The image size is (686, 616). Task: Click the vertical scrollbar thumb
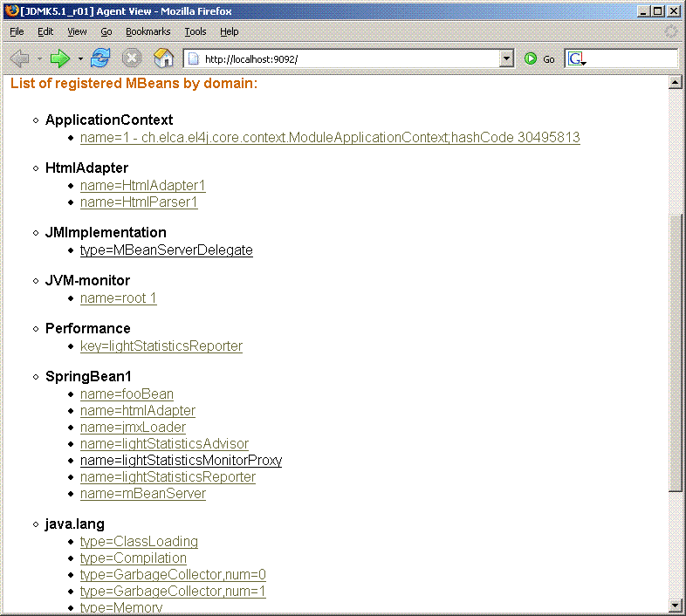[675, 352]
